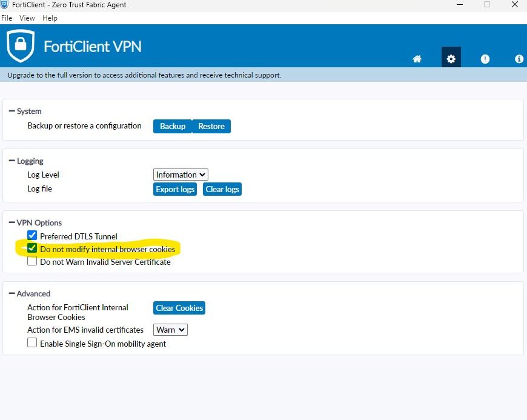Open the Help menu
The image size is (527, 420).
(x=50, y=18)
